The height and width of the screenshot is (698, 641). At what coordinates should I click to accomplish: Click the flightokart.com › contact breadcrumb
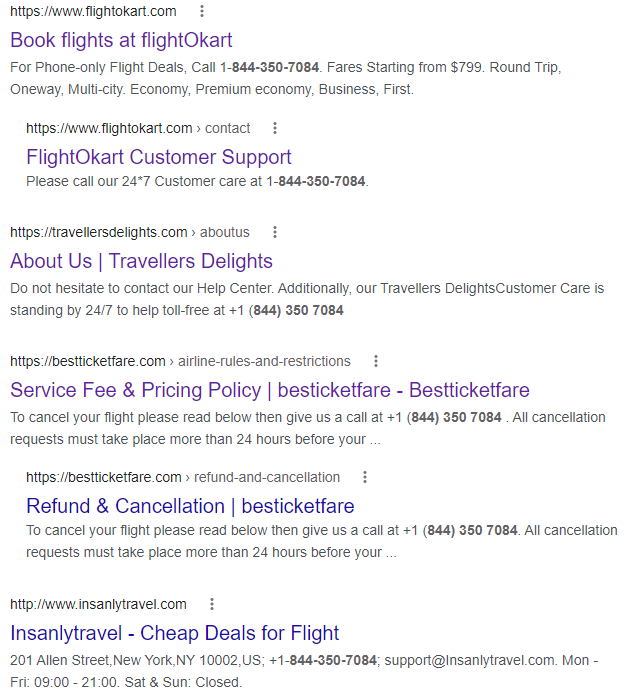[x=138, y=128]
